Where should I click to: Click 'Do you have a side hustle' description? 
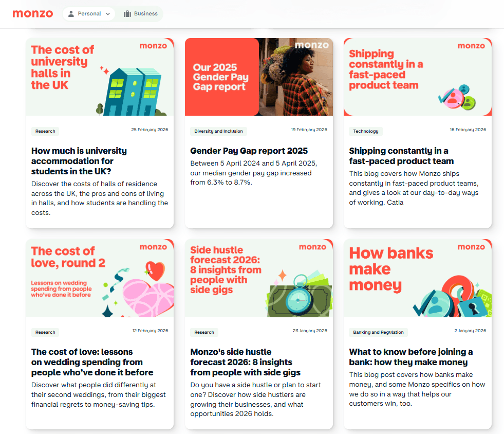point(255,399)
